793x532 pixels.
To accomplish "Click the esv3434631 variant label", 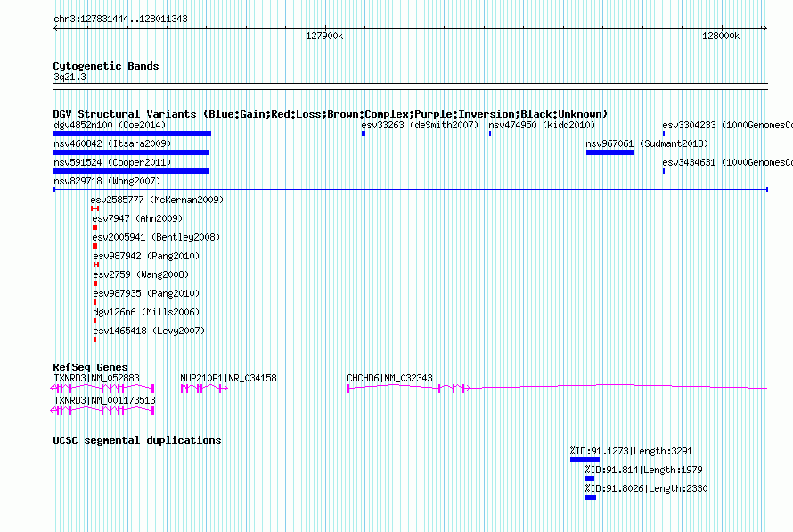I will pyautogui.click(x=727, y=162).
